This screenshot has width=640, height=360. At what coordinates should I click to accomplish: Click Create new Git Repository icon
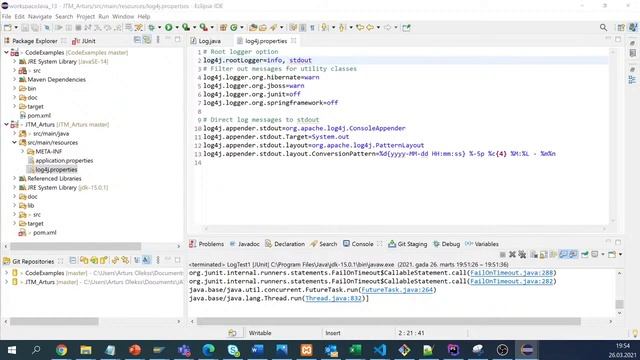(104, 260)
